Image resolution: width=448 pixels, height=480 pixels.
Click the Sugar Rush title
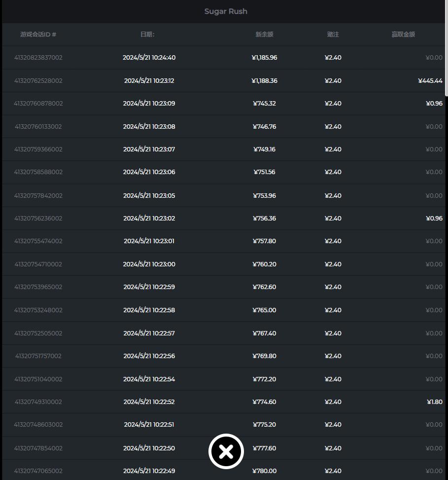click(226, 11)
